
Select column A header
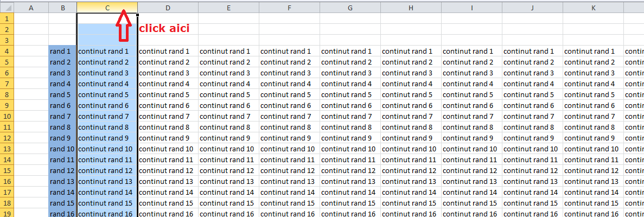point(30,8)
